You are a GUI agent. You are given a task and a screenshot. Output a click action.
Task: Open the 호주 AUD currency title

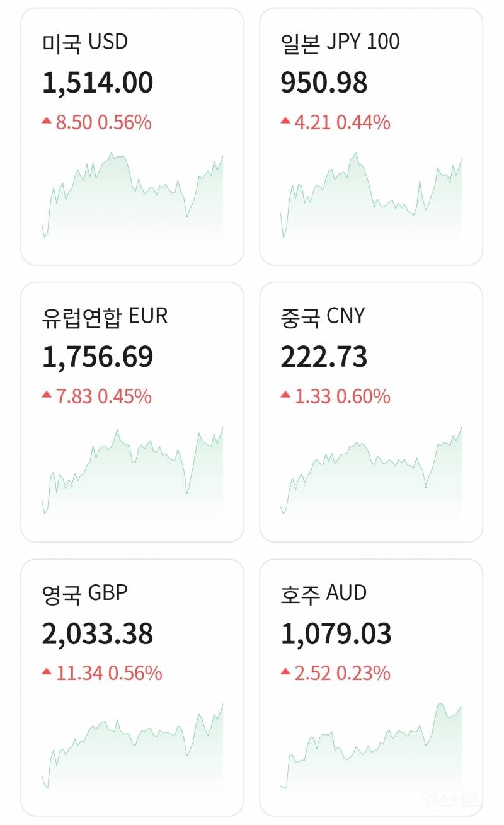coord(324,592)
